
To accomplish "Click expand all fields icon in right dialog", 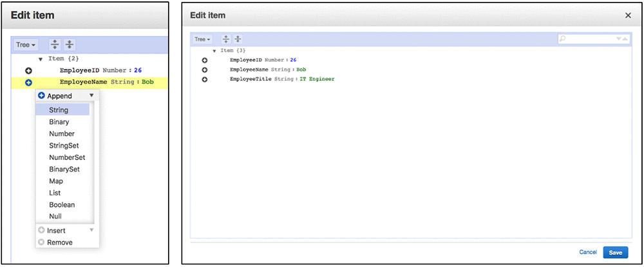I will point(226,39).
